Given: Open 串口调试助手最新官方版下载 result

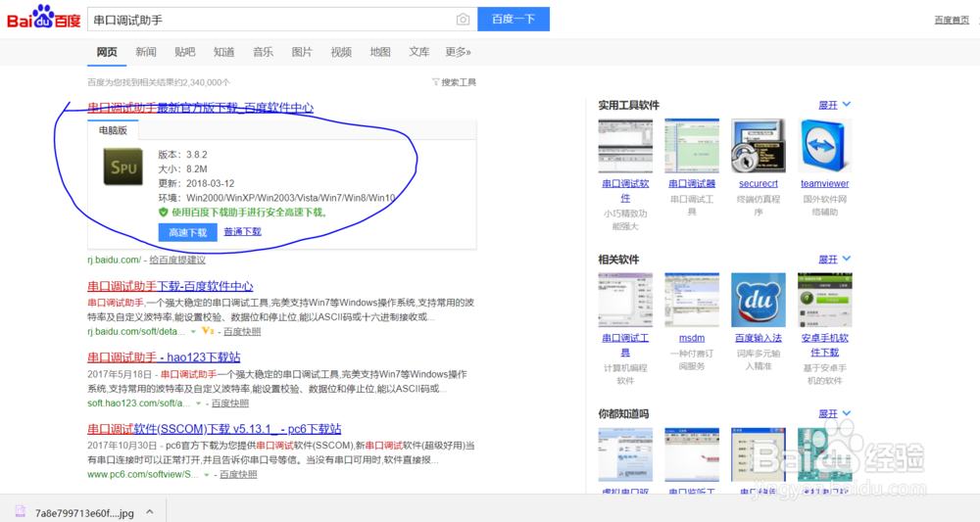Looking at the screenshot, I should pyautogui.click(x=201, y=108).
